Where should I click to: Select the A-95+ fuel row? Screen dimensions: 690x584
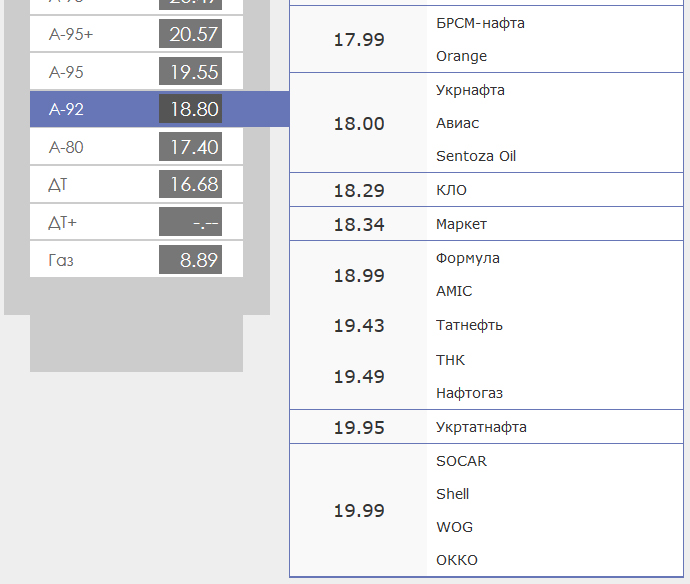(x=70, y=35)
